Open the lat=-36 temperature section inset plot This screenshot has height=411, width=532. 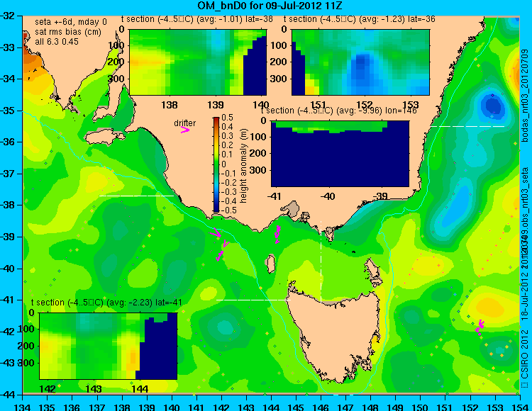pos(360,62)
